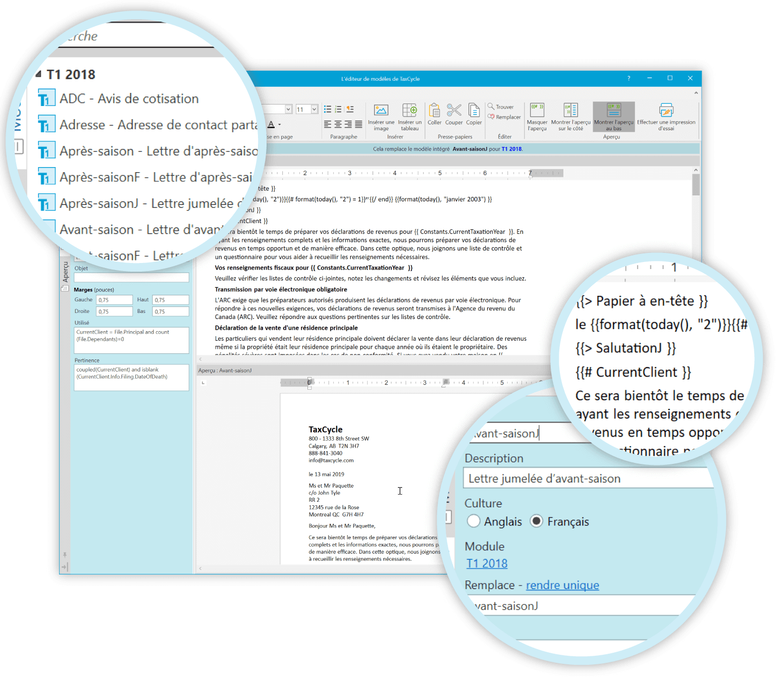Viewport: 784px width, 683px height.
Task: Click the bulleted list icon
Action: [x=328, y=109]
